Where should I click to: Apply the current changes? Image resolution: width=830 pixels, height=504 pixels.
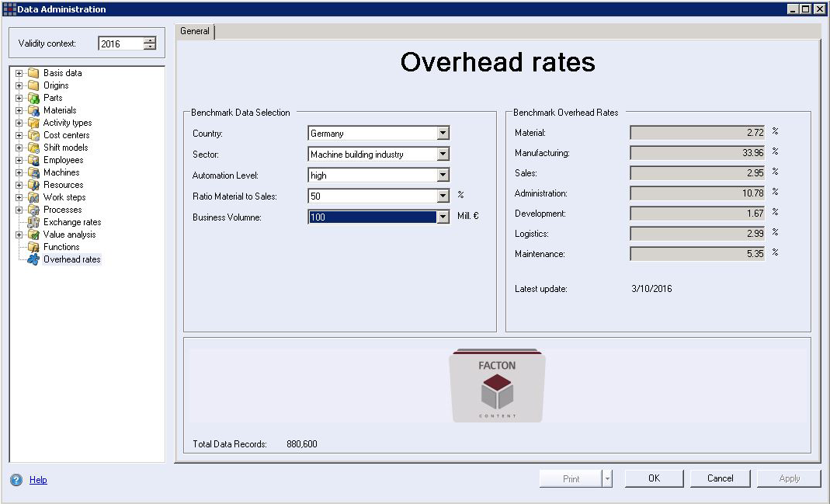(x=787, y=478)
